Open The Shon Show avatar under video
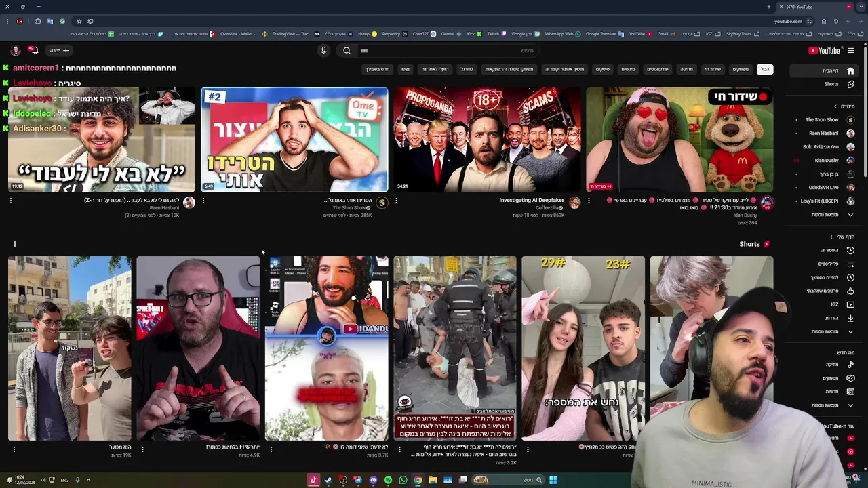868x488 pixels. (382, 203)
